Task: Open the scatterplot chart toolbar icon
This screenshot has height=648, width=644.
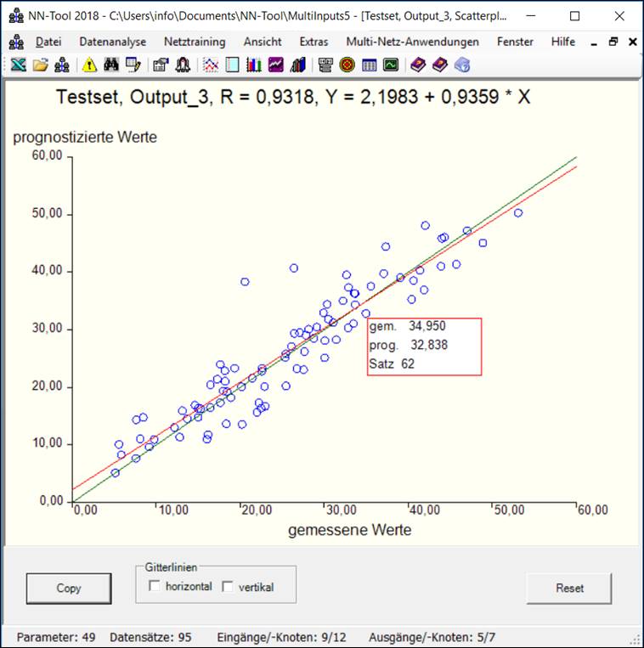Action: (x=211, y=65)
